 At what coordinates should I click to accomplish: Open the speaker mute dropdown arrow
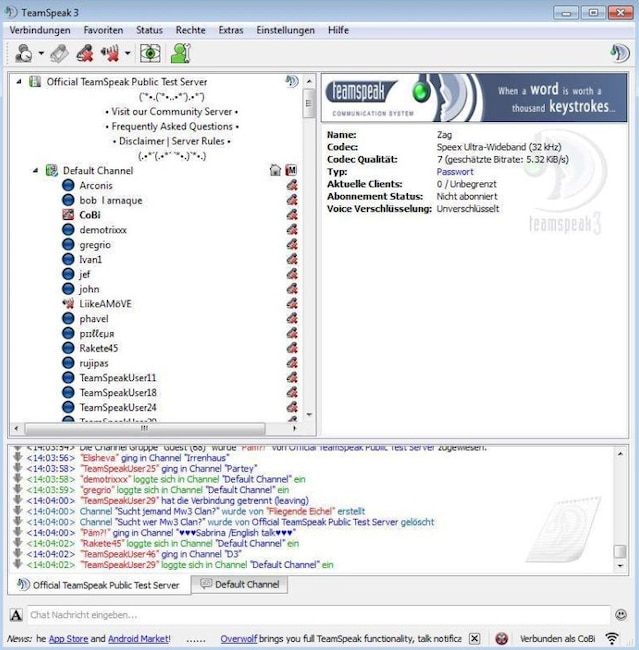(126, 54)
